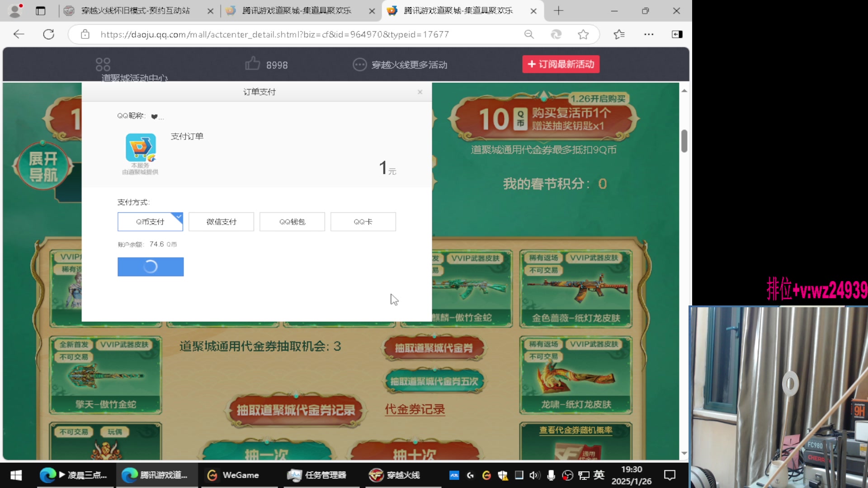
Task: Select Q币支付 payment method
Action: 150,222
